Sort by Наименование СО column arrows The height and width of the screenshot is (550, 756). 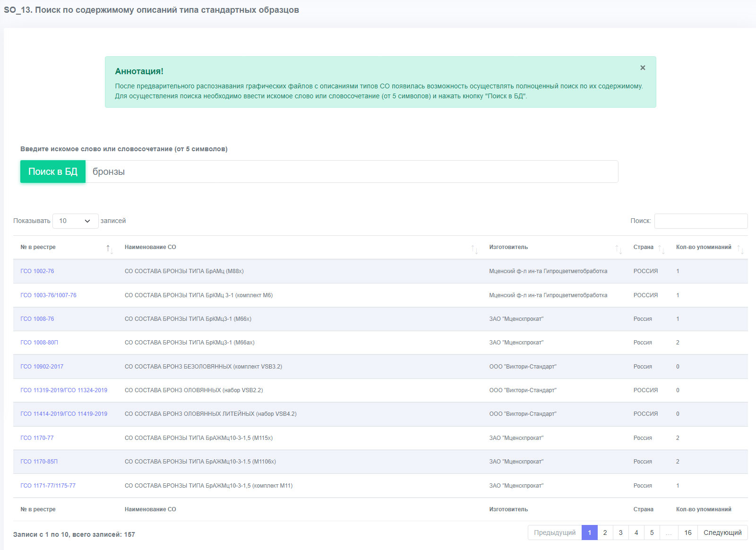474,249
